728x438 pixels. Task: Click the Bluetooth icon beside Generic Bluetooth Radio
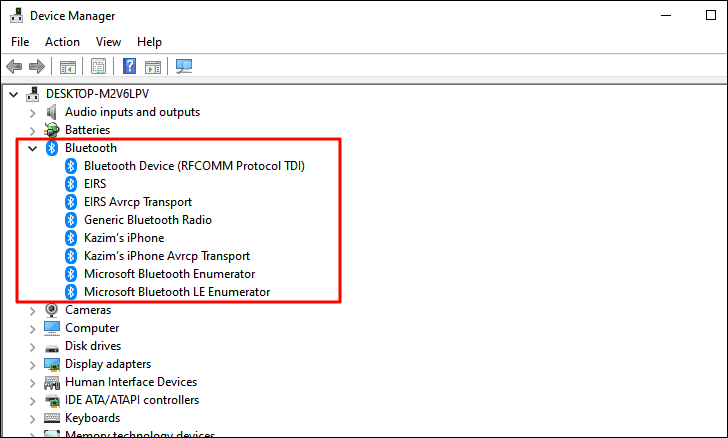[71, 220]
